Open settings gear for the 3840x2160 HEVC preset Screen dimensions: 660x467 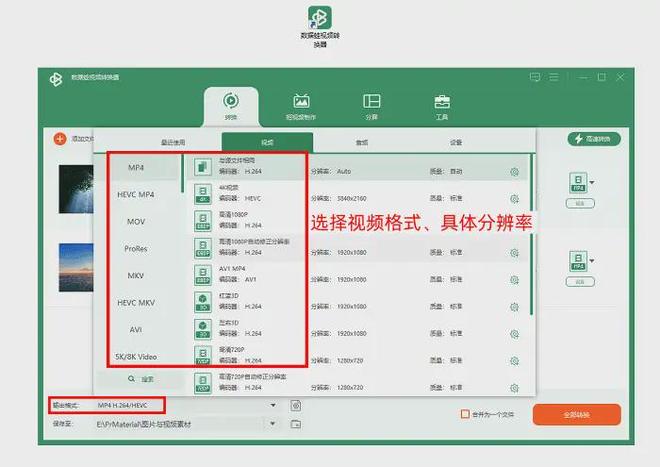[x=514, y=199]
